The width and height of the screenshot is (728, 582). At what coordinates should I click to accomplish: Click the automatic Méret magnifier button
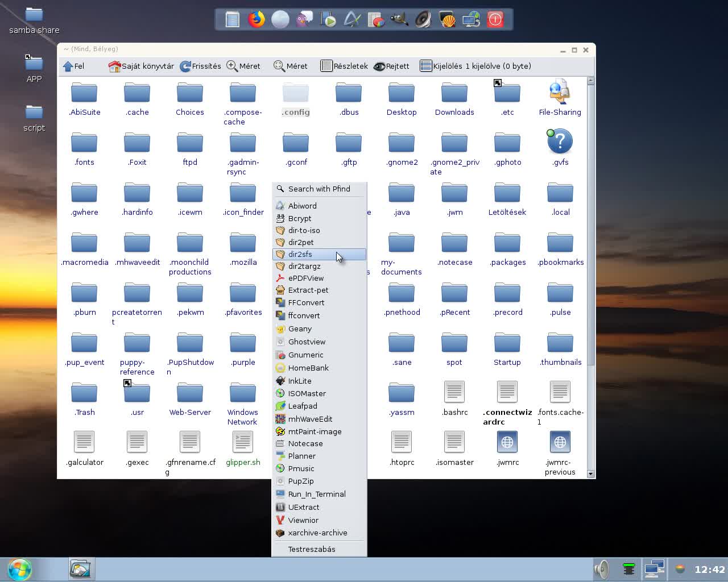point(291,66)
